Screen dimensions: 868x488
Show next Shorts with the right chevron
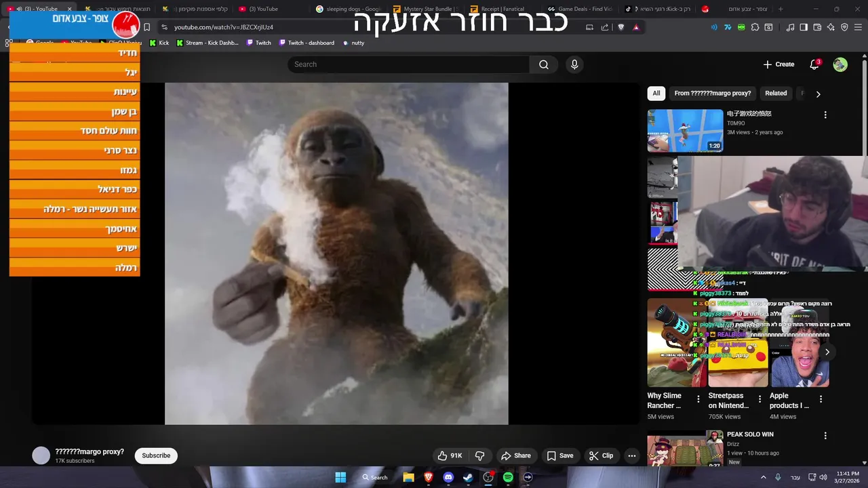827,352
